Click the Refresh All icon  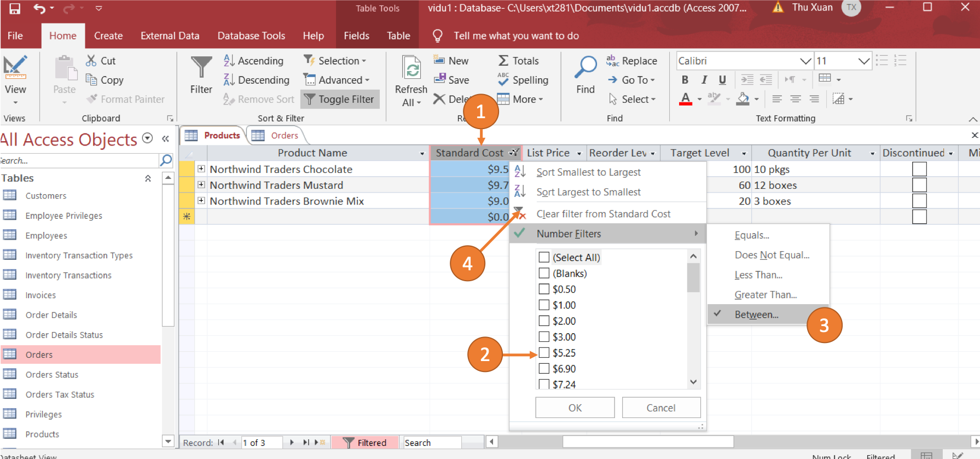(411, 68)
